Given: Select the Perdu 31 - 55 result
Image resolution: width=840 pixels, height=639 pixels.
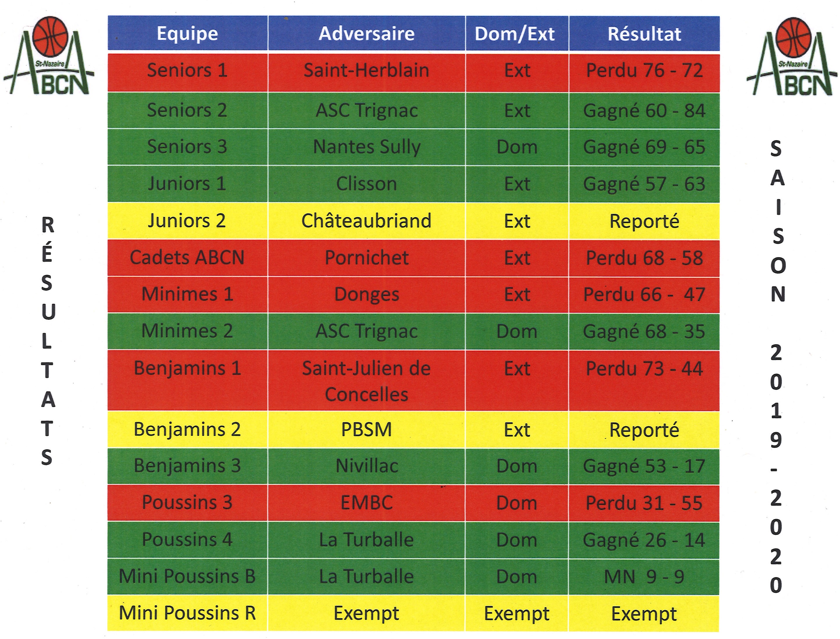Looking at the screenshot, I should coord(644,503).
